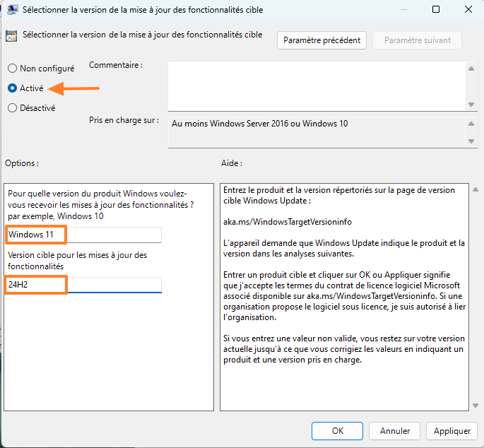Image resolution: width=484 pixels, height=448 pixels.
Task: Click the Annuler button
Action: click(x=395, y=431)
